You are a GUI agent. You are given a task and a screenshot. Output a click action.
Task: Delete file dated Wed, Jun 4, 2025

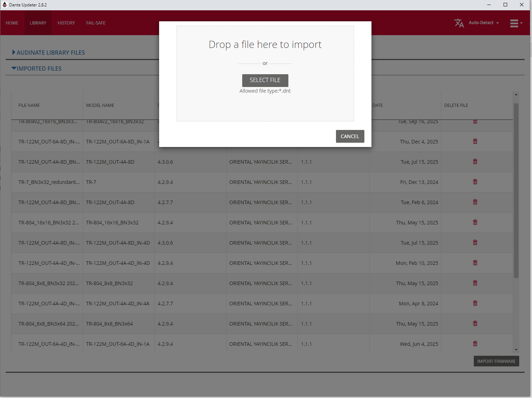click(x=475, y=344)
